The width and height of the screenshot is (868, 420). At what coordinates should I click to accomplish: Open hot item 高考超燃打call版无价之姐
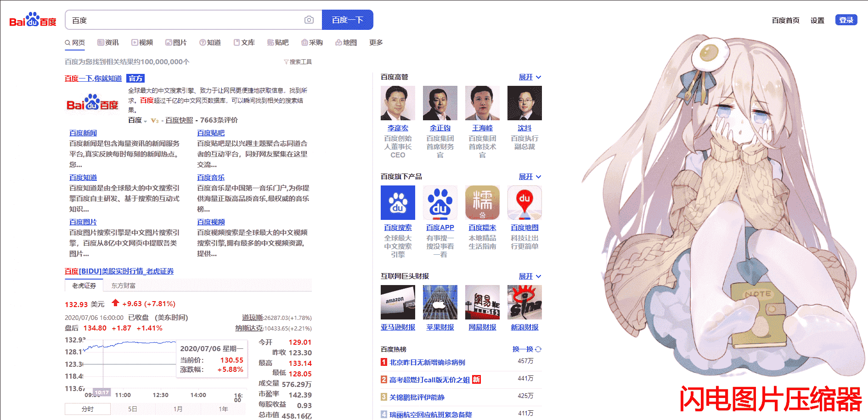(x=429, y=380)
